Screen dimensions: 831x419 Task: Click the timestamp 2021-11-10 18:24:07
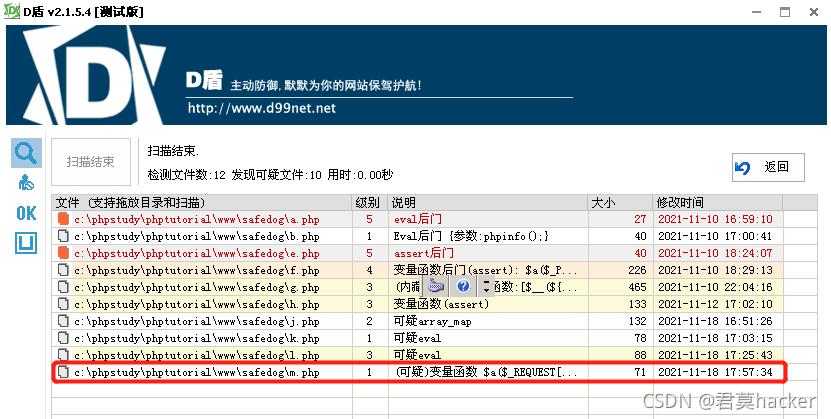coord(715,253)
